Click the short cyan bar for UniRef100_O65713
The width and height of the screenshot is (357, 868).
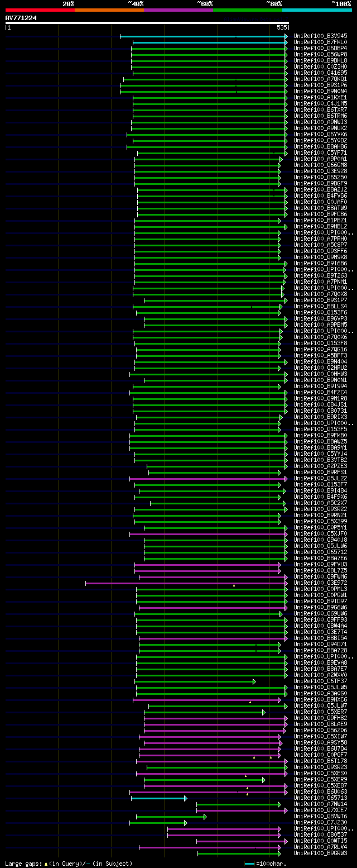[x=159, y=798]
